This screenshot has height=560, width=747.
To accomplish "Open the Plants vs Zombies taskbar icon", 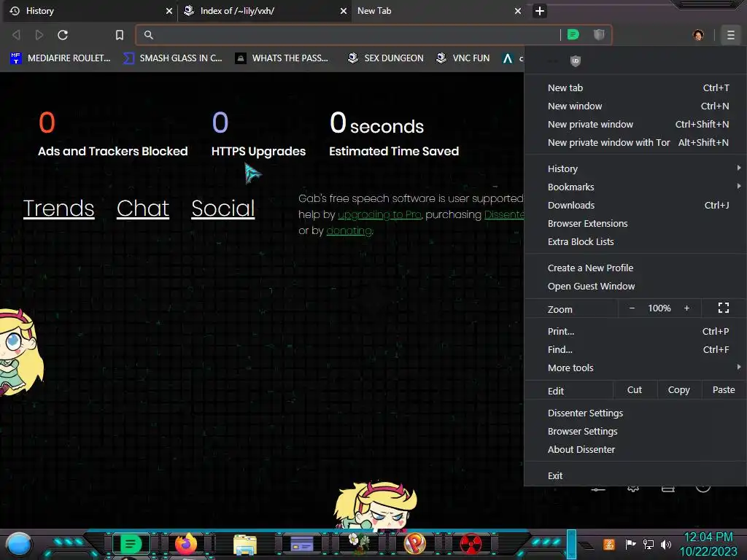I will point(358,544).
